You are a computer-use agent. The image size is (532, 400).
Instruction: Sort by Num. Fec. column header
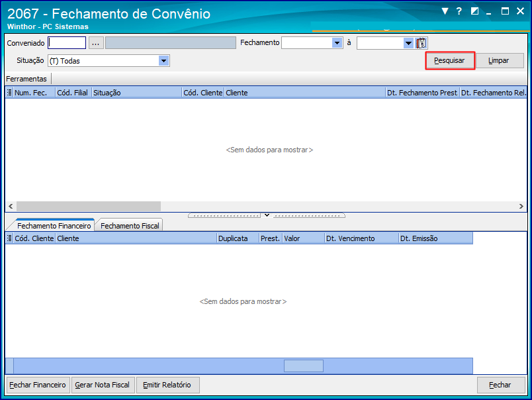(x=34, y=92)
